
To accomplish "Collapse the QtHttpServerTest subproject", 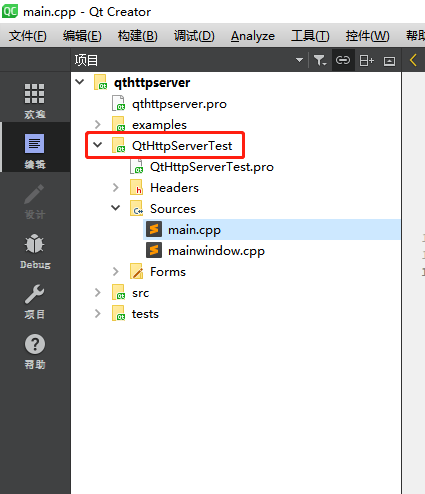I will tap(97, 145).
